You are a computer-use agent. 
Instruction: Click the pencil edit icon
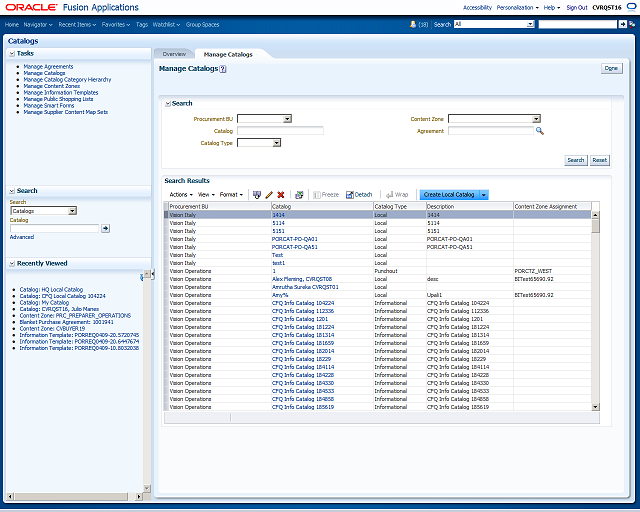[269, 195]
